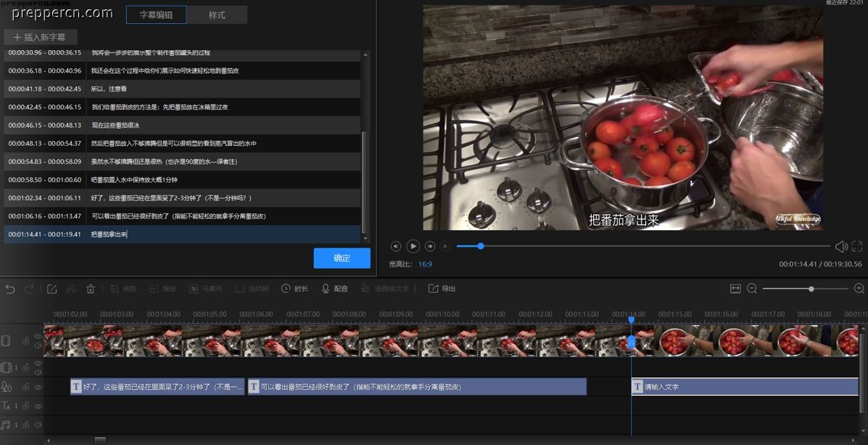
Task: Delete the selected clip with trash icon
Action: (91, 289)
